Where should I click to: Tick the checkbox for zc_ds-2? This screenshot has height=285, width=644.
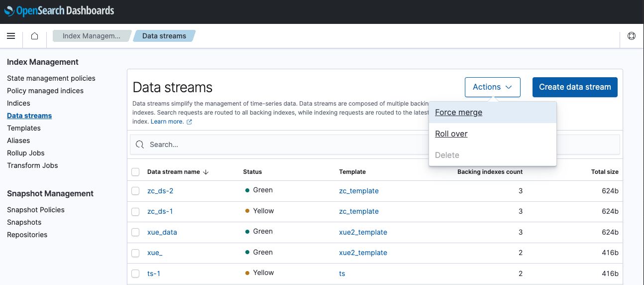135,191
